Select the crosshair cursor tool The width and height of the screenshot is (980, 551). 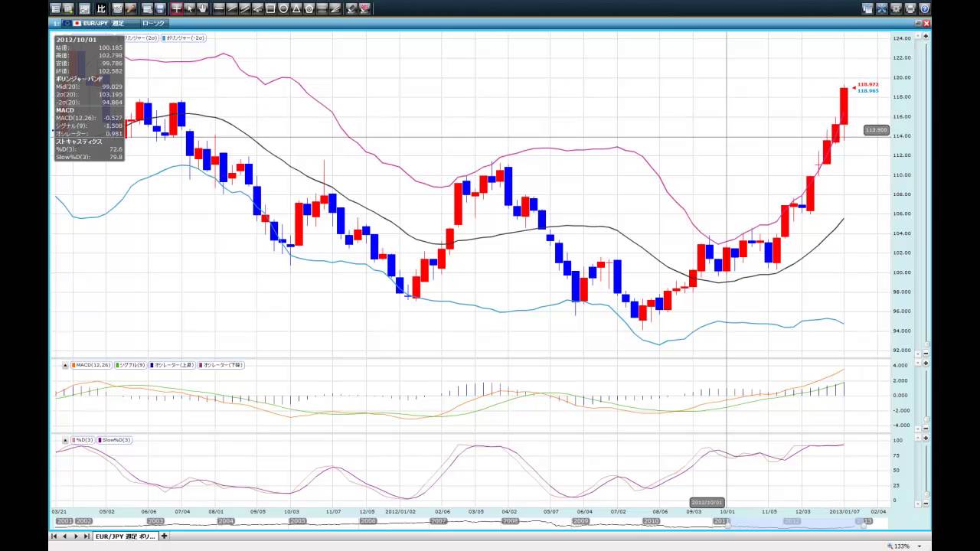pyautogui.click(x=177, y=9)
